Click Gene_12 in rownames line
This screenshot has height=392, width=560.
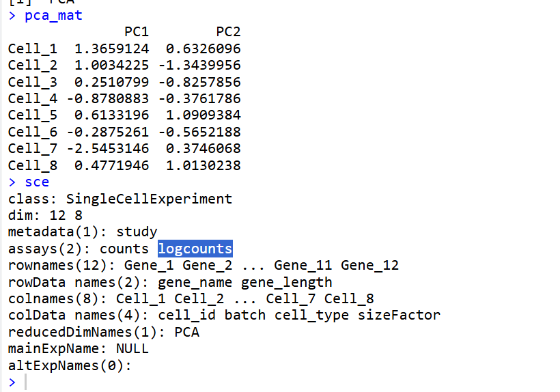tap(369, 266)
